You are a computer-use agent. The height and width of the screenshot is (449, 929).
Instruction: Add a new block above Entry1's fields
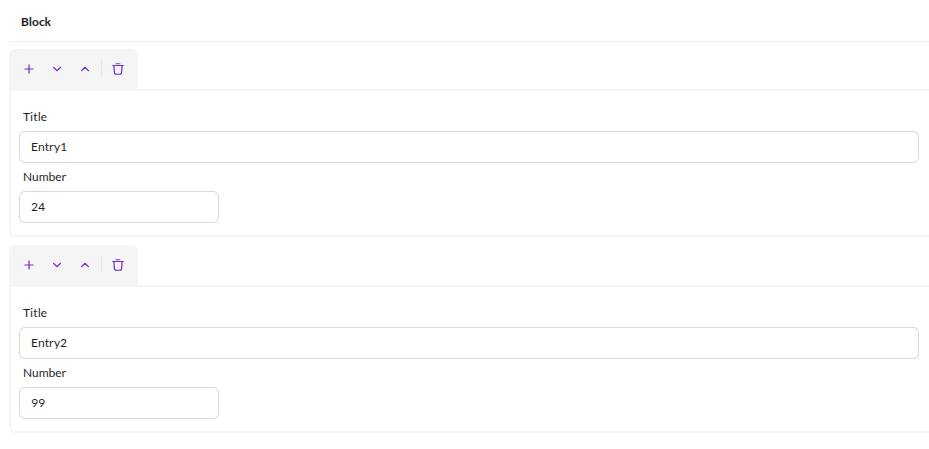(28, 69)
